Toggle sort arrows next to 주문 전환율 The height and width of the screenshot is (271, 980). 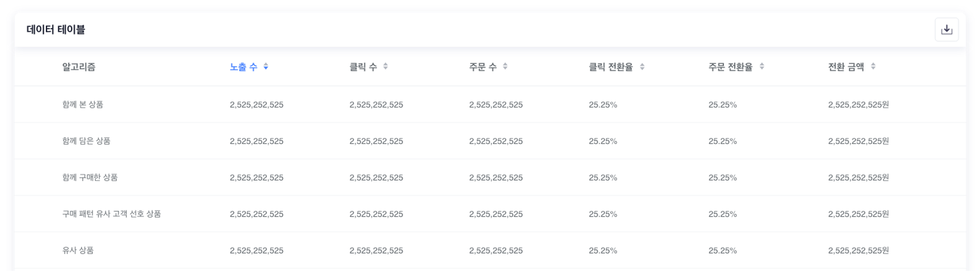point(762,67)
